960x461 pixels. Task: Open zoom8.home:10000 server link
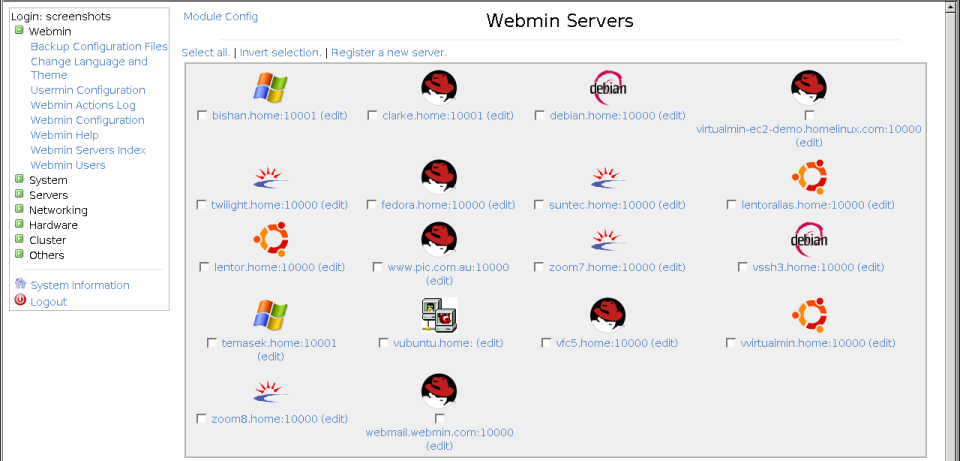point(264,419)
